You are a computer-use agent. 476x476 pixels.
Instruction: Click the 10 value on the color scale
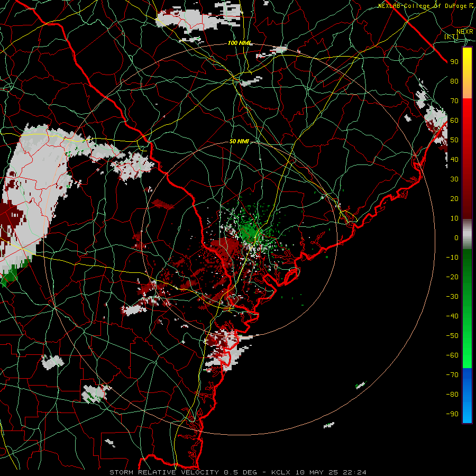click(x=454, y=218)
